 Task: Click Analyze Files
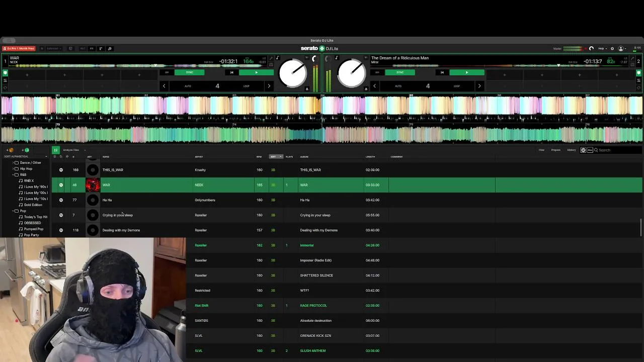point(71,150)
